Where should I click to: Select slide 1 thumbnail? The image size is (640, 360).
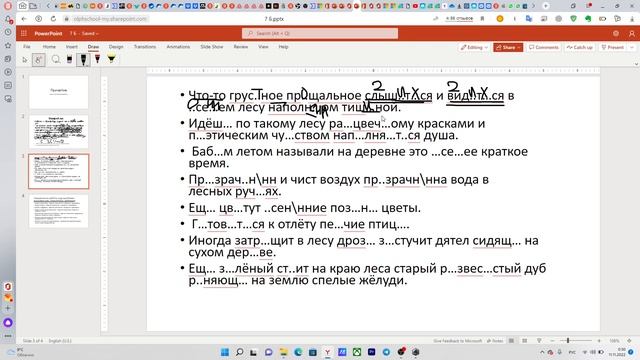click(x=58, y=92)
